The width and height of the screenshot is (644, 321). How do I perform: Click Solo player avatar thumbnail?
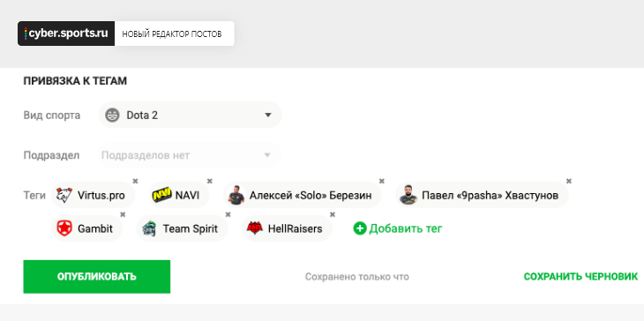pyautogui.click(x=236, y=195)
